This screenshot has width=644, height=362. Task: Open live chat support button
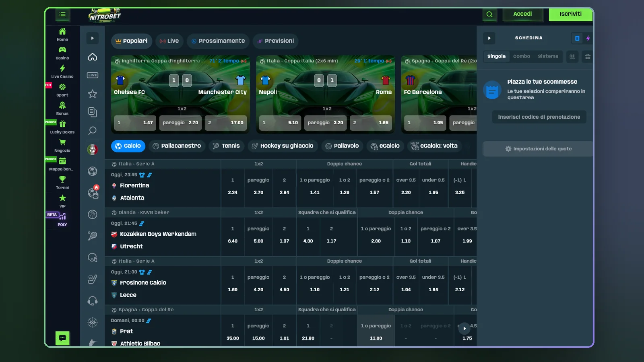62,338
